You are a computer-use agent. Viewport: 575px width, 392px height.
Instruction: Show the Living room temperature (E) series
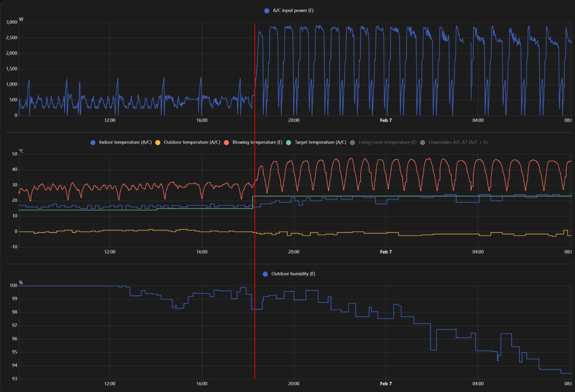coord(387,142)
